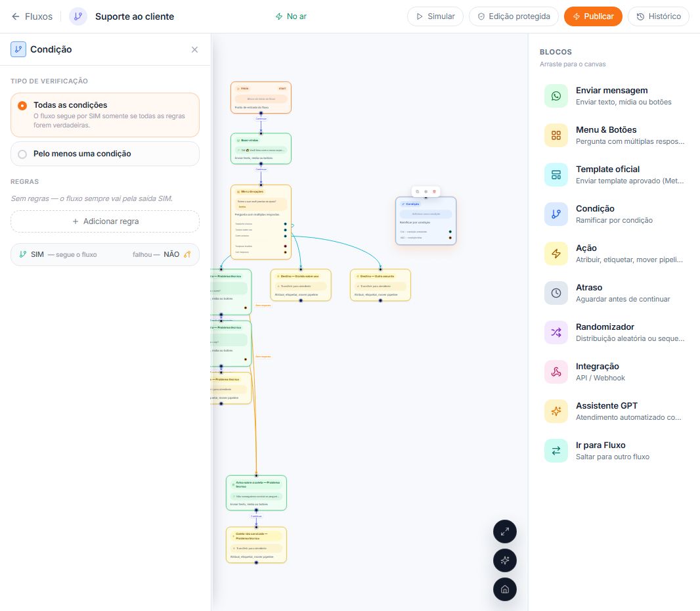The height and width of the screenshot is (611, 700).
Task: Select the Boas-vindas node on canvas
Action: (x=261, y=148)
